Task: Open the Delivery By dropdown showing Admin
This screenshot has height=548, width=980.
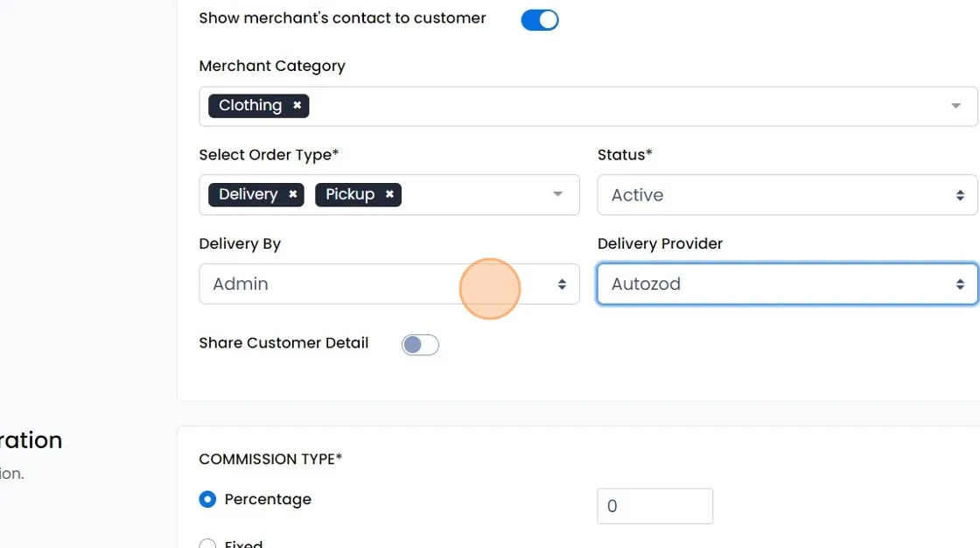Action: [x=389, y=284]
